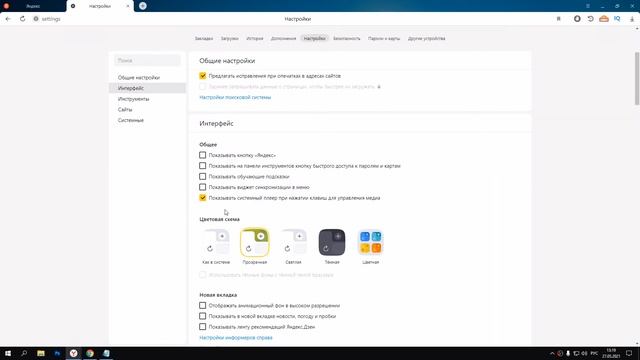Image resolution: width=640 pixels, height=360 pixels.
Task: Open a new tab with the plus button
Action: (x=142, y=6)
